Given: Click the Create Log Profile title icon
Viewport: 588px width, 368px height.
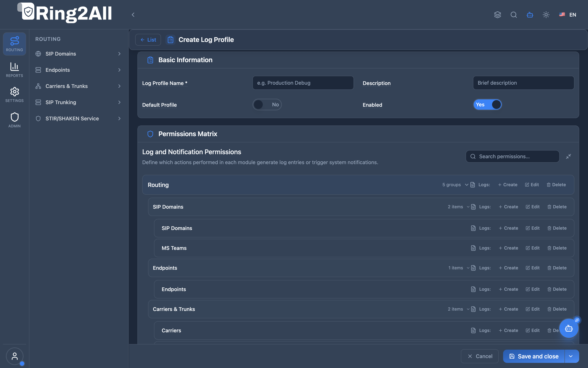Looking at the screenshot, I should (170, 40).
